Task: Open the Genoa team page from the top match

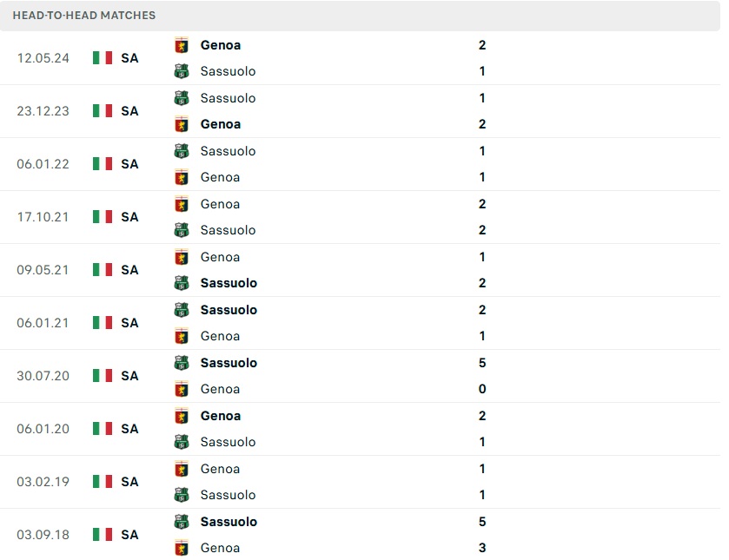Action: pos(220,45)
